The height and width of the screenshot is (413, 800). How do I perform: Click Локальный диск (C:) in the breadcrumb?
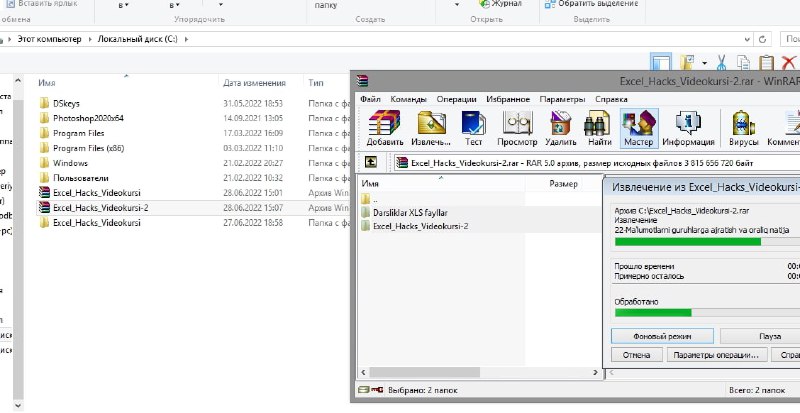click(x=138, y=39)
